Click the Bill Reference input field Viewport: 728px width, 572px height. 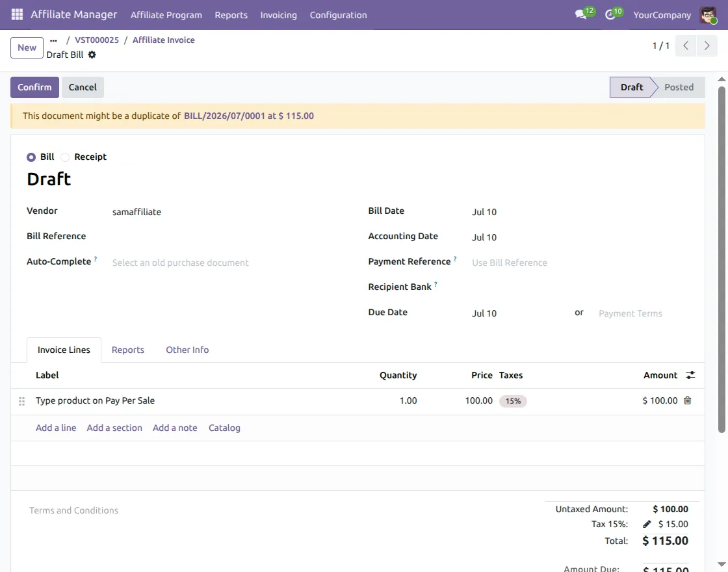[x=229, y=237]
